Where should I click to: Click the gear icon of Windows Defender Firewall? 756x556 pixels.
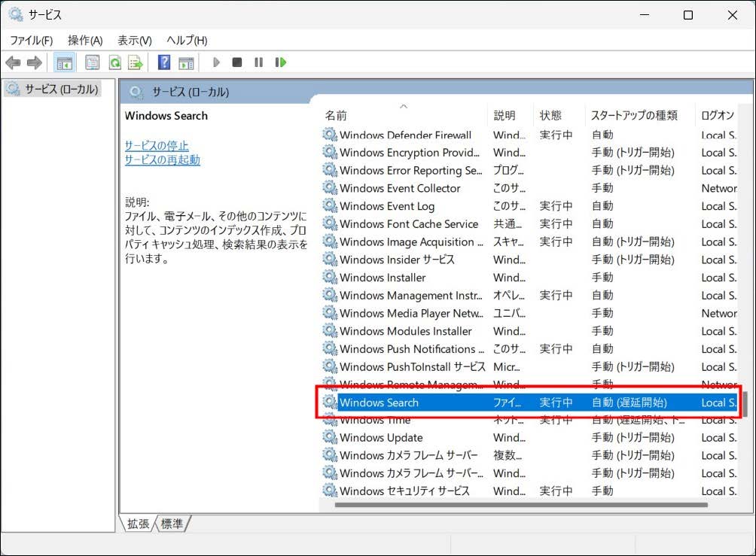click(x=330, y=135)
